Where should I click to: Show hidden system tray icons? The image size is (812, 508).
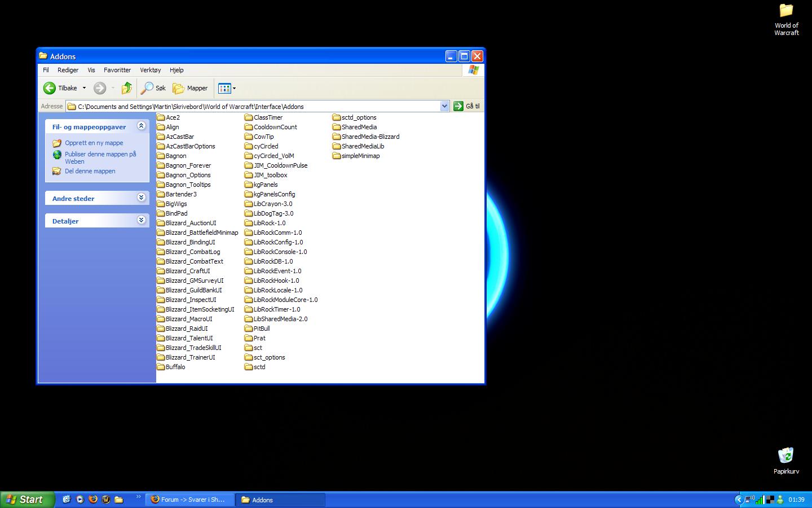[739, 500]
